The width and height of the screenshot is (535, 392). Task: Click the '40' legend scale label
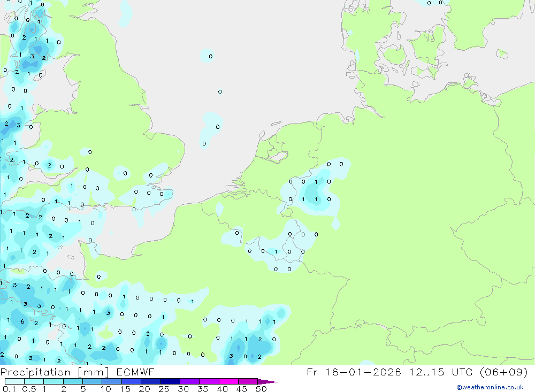tap(222, 389)
